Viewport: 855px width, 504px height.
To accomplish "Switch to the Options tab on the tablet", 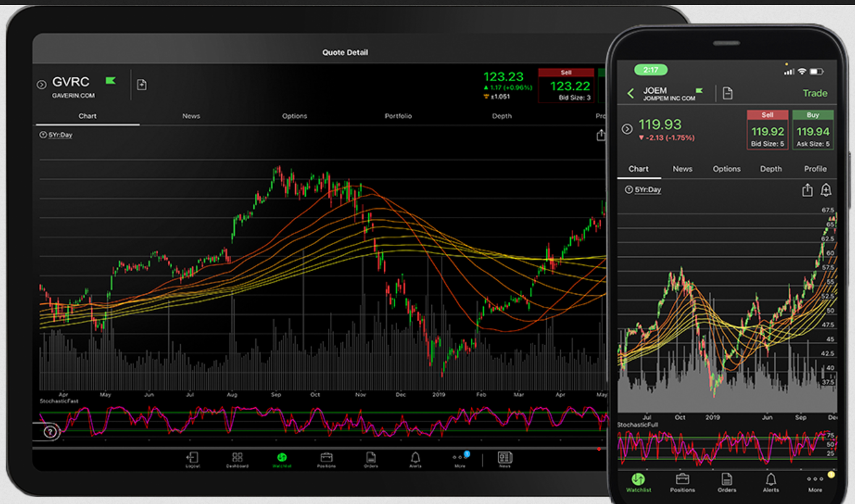I will click(295, 116).
